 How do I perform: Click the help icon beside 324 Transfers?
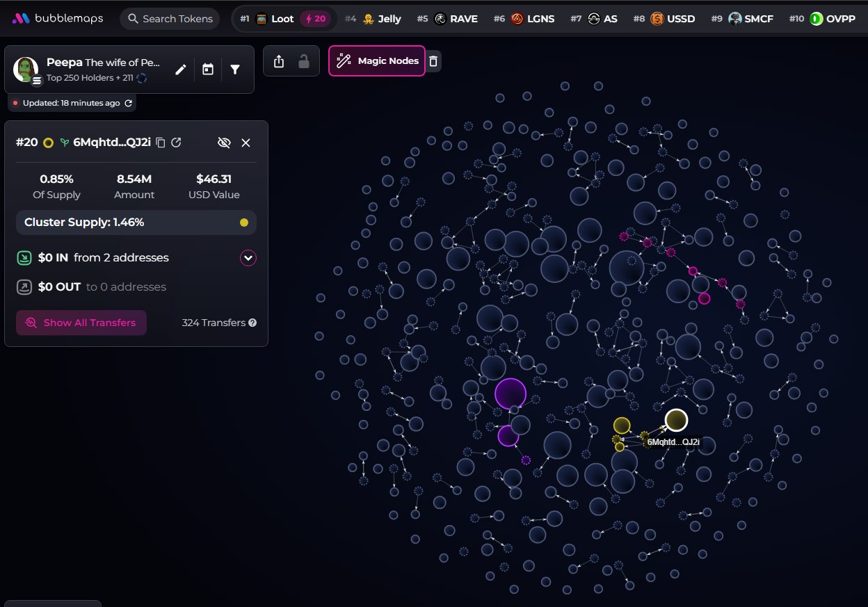tap(252, 323)
